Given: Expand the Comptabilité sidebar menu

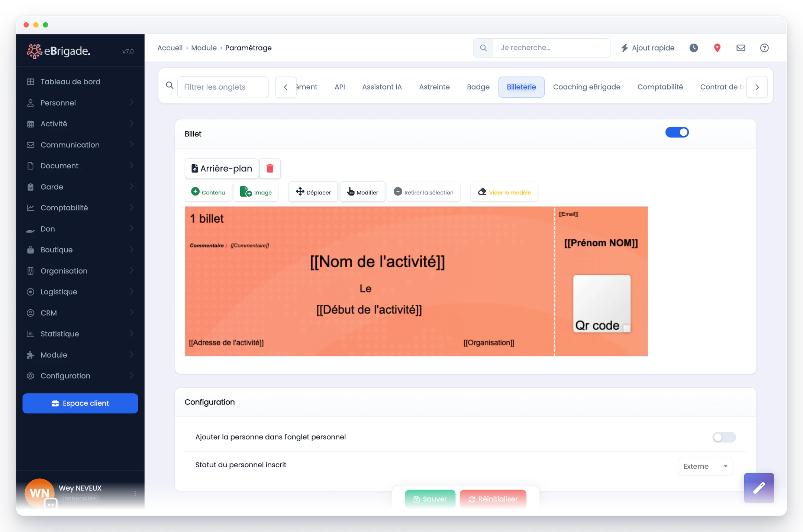Looking at the screenshot, I should coord(80,208).
